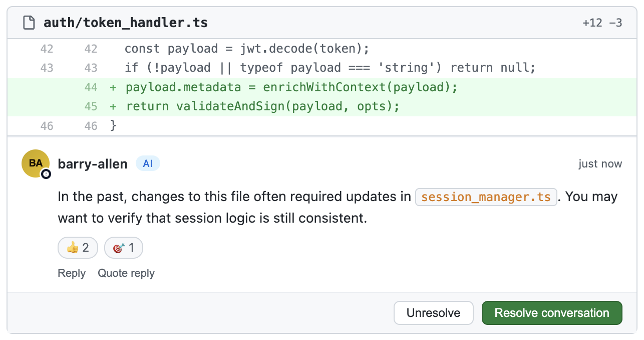Click the small status badge on the avatar
The width and height of the screenshot is (644, 340).
point(46,174)
